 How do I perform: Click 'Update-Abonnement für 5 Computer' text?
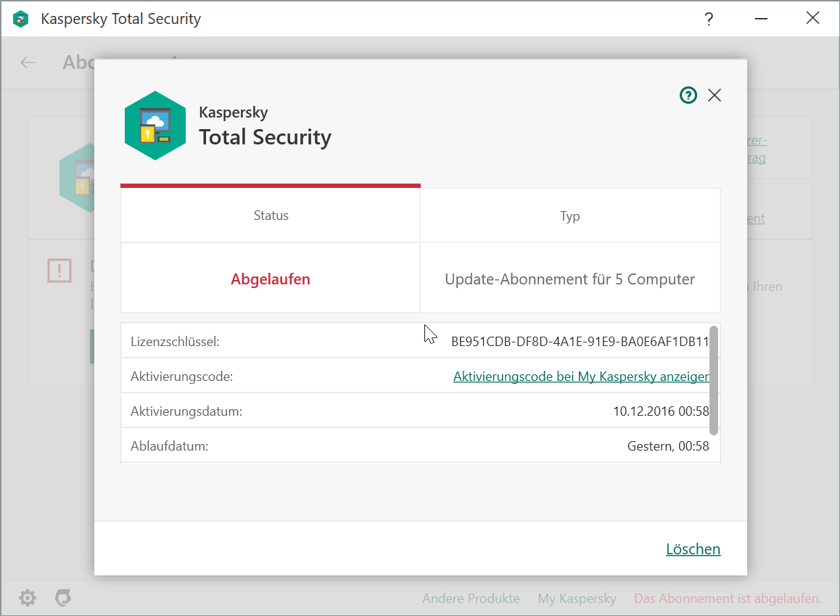click(x=570, y=279)
